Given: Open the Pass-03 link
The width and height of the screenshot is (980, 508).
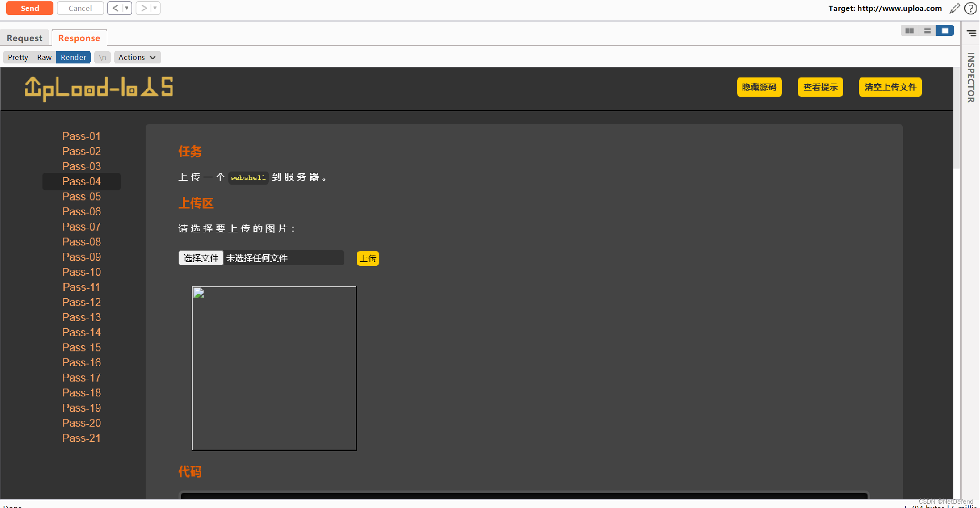Looking at the screenshot, I should point(81,166).
